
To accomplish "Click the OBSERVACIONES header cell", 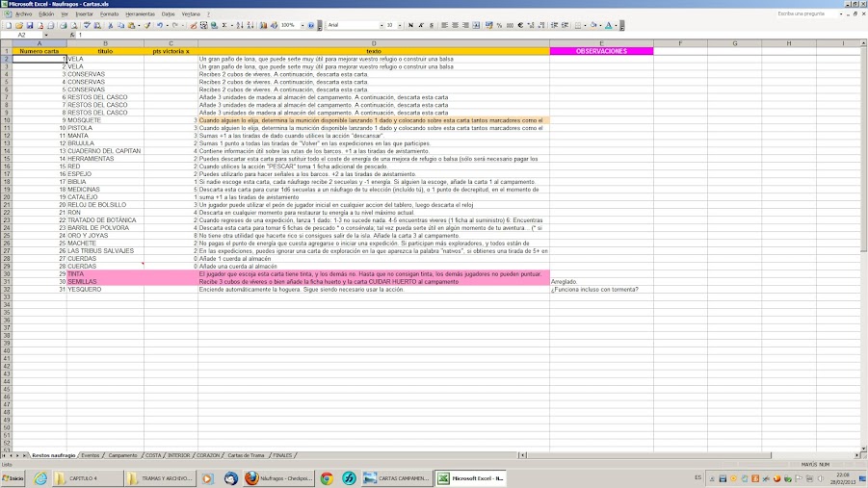I will (601, 51).
